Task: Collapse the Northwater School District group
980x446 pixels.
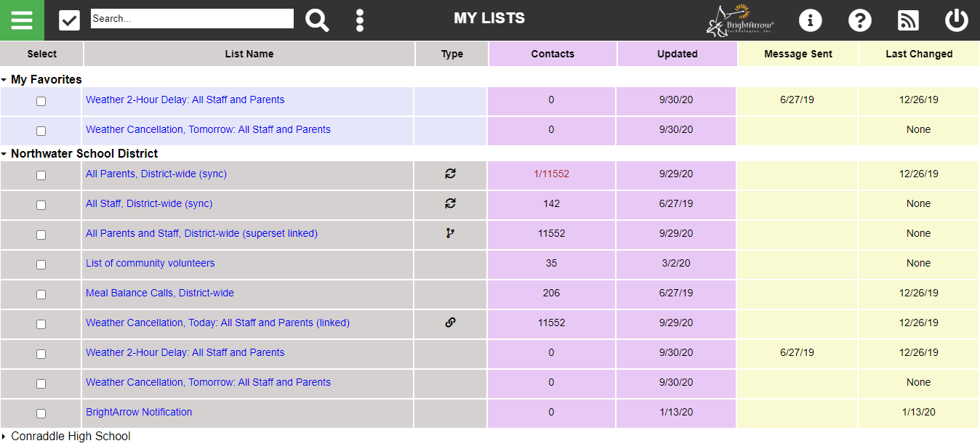Action: [x=4, y=154]
